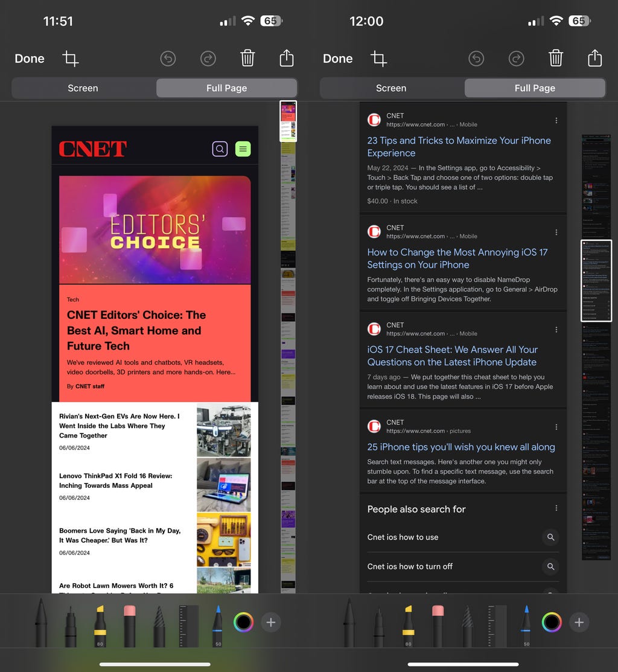Switch left editor to Screen view
Image resolution: width=618 pixels, height=672 pixels.
(83, 88)
